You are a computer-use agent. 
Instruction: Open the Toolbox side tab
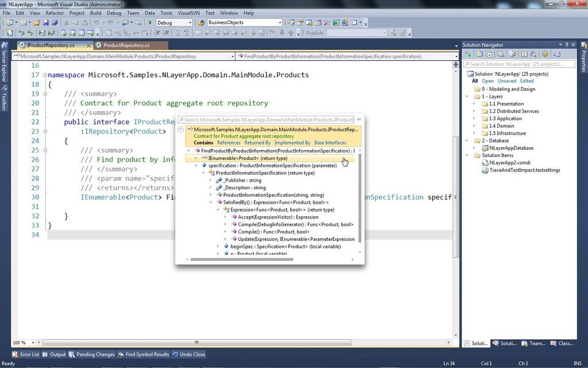click(x=4, y=98)
